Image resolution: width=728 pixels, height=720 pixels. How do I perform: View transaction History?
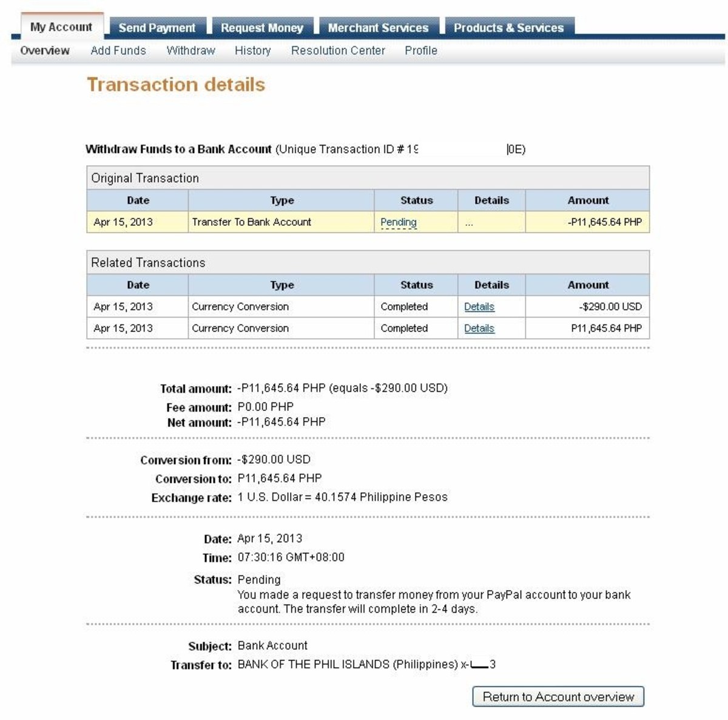point(252,50)
